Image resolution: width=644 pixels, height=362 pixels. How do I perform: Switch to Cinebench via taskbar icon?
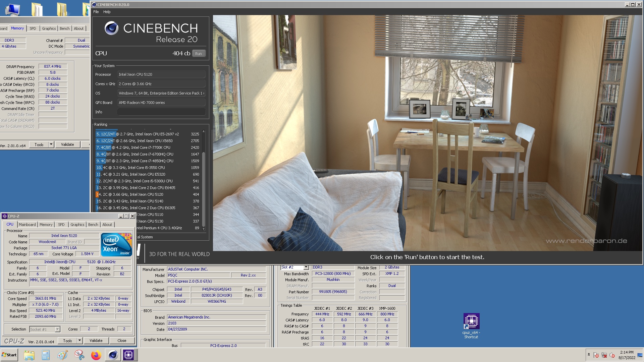pyautogui.click(x=113, y=355)
